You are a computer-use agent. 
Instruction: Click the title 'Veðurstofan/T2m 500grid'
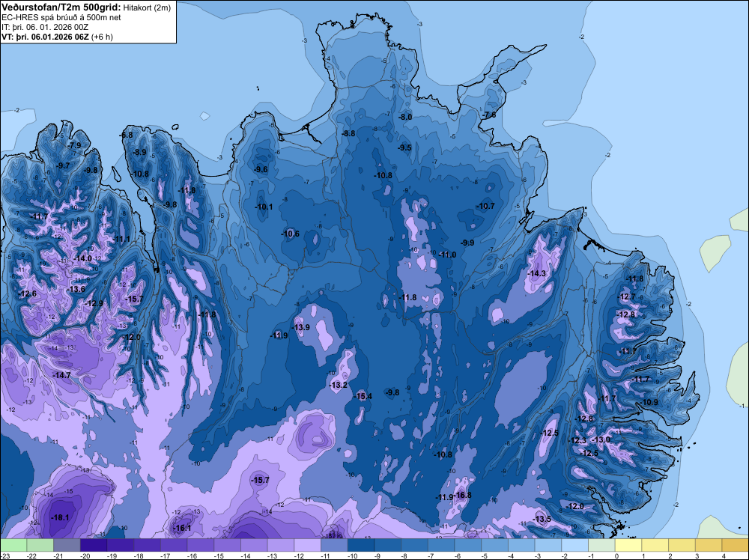[60, 7]
